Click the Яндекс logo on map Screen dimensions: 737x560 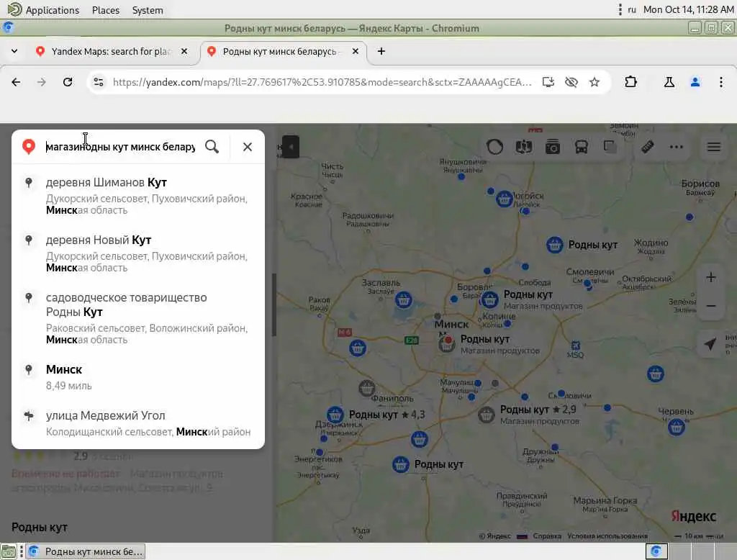[x=693, y=516]
